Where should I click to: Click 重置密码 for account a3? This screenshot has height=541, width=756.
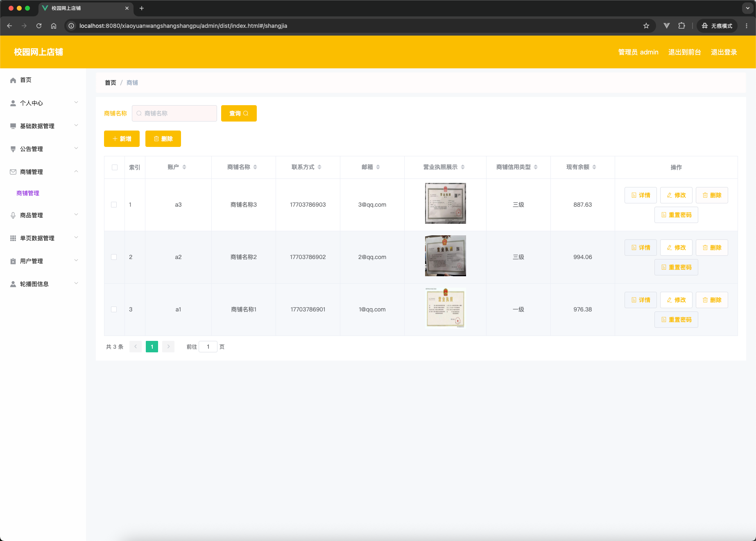pos(676,215)
